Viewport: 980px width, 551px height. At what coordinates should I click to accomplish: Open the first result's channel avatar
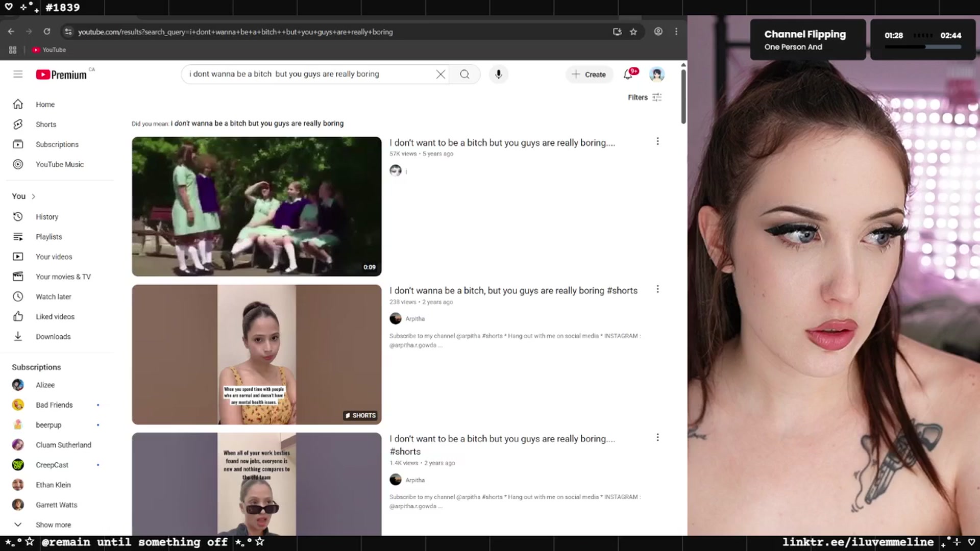tap(396, 170)
